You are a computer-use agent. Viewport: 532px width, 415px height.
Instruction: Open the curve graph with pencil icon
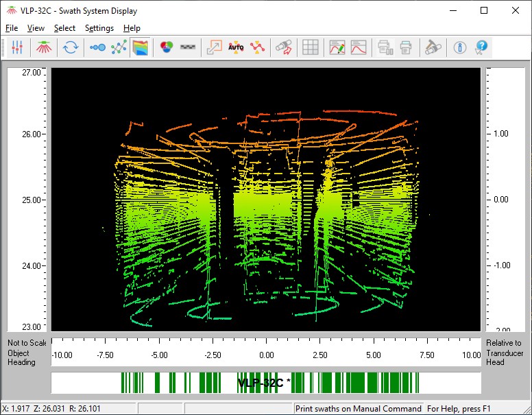tap(337, 47)
